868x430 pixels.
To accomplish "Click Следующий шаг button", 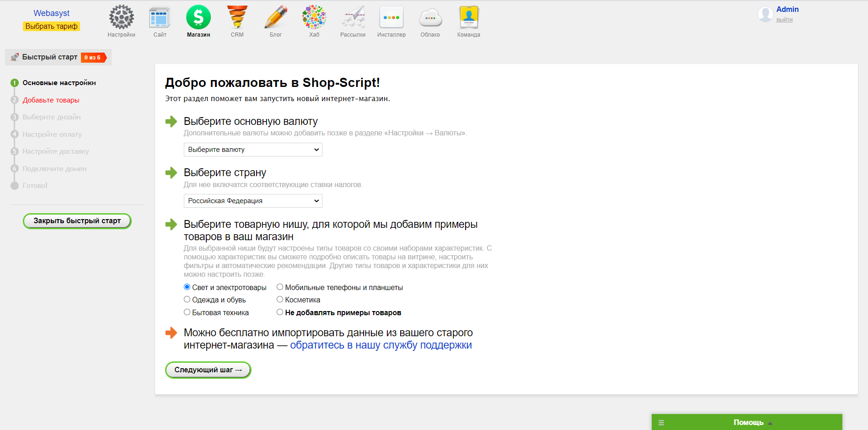I will coord(208,370).
